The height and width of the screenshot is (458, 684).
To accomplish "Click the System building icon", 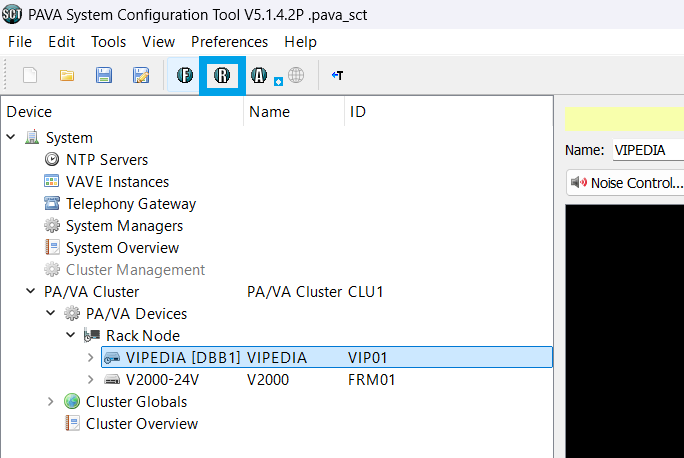I will [x=32, y=137].
